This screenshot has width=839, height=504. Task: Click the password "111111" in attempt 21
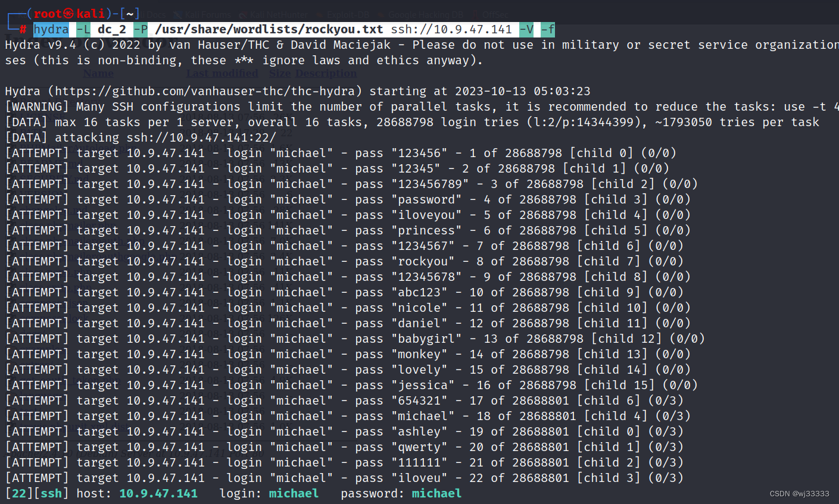click(x=419, y=462)
